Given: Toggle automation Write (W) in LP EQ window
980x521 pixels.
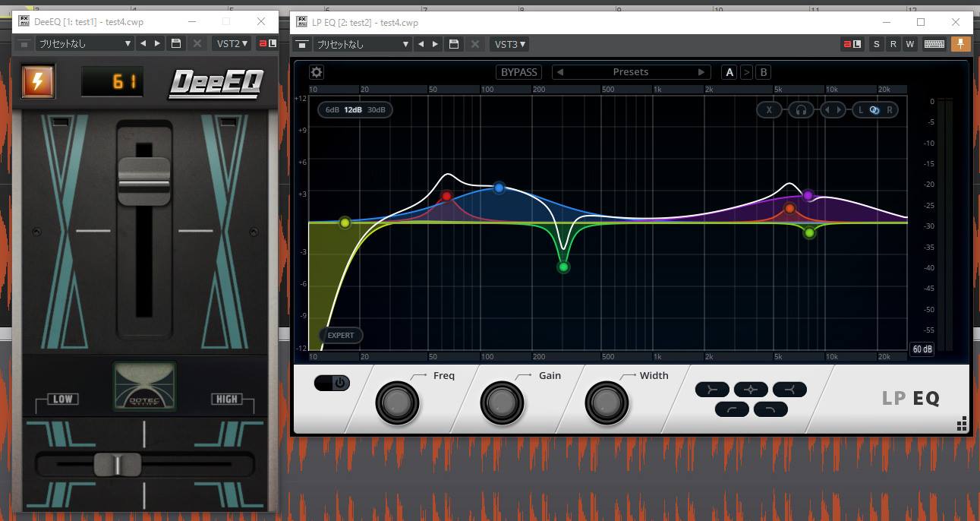Looking at the screenshot, I should [x=909, y=44].
